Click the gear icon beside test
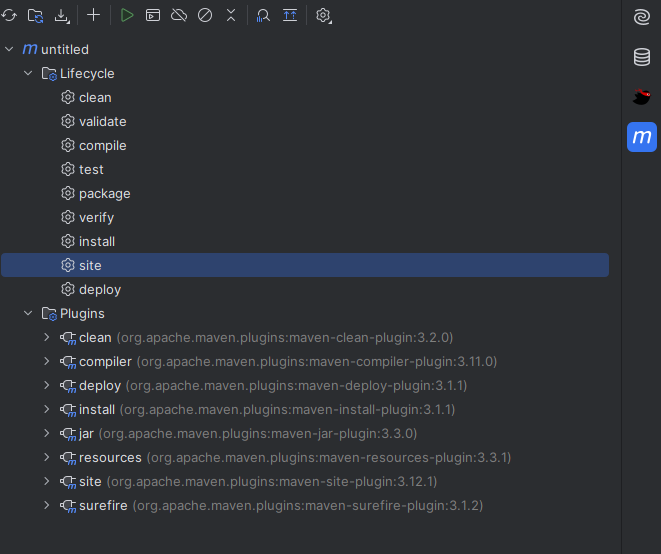This screenshot has height=554, width=661. click(68, 169)
